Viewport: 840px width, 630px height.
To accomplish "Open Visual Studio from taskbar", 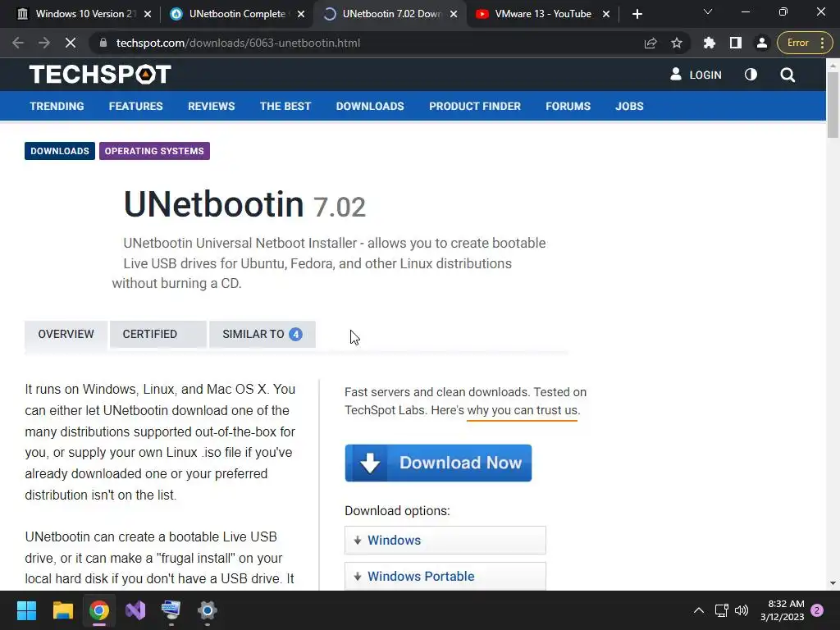I will 135,610.
